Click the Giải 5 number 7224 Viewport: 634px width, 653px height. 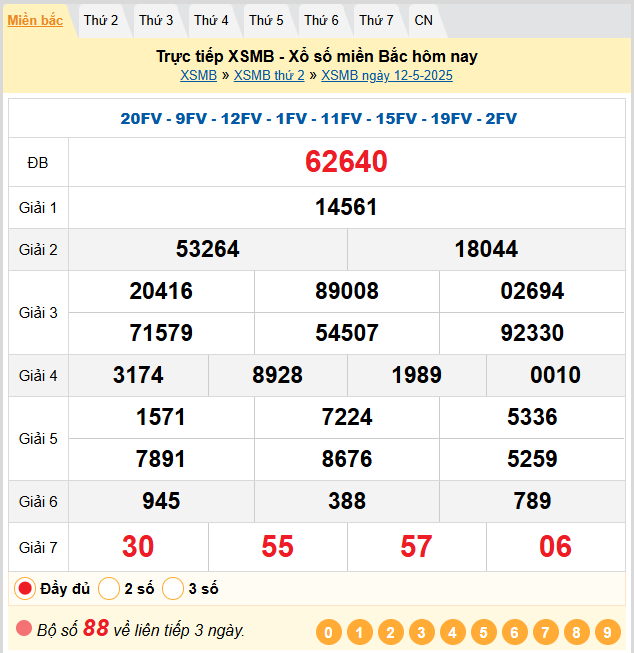[347, 417]
